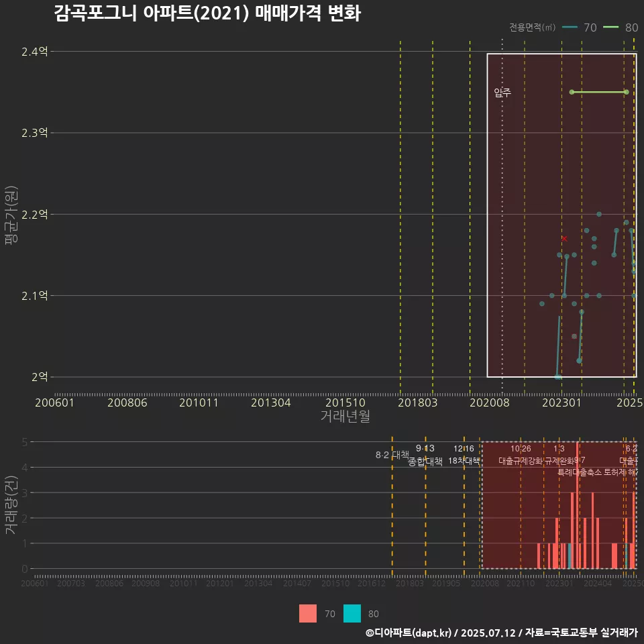Image resolution: width=644 pixels, height=644 pixels.
Task: Click the 특례대출축소 annotation text
Action: pyautogui.click(x=580, y=472)
